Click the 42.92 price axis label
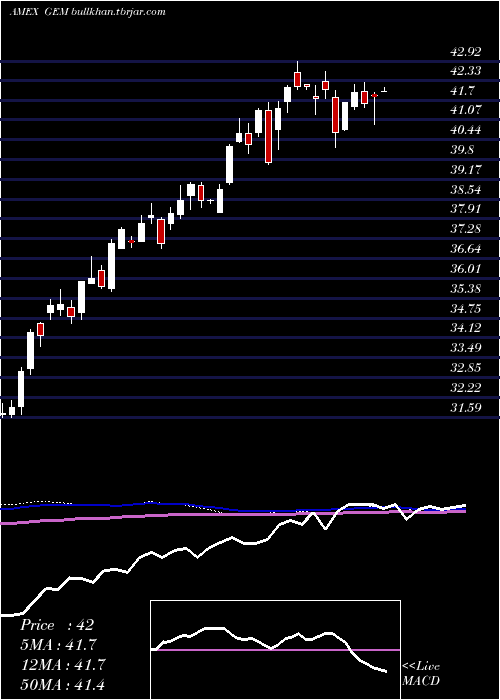This screenshot has height=700, width=500. [x=466, y=52]
